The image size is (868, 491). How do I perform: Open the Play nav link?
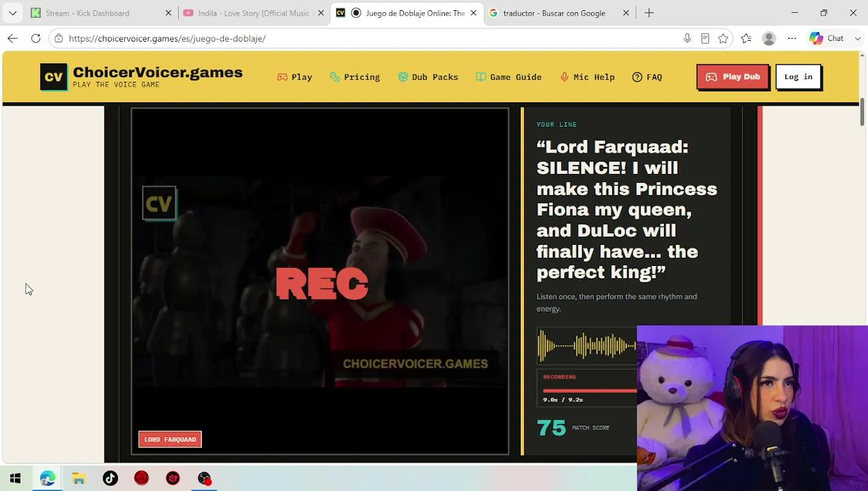[295, 77]
